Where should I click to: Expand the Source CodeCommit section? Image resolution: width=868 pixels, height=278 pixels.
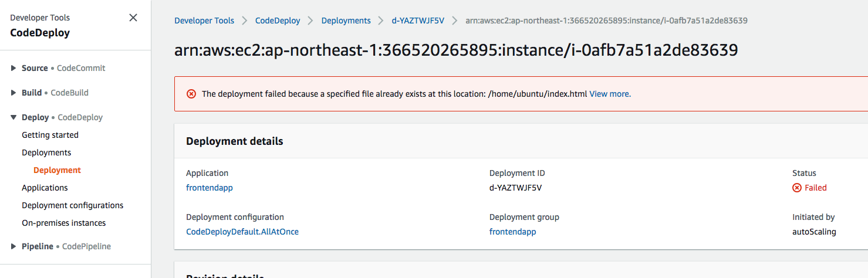tap(14, 68)
